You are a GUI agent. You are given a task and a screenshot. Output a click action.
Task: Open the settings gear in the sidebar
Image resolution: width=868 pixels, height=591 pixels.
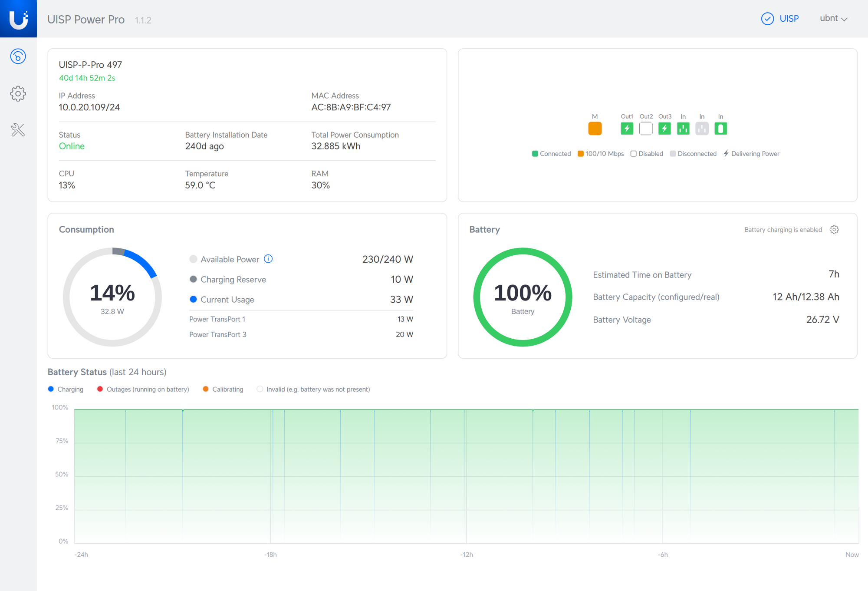tap(18, 93)
